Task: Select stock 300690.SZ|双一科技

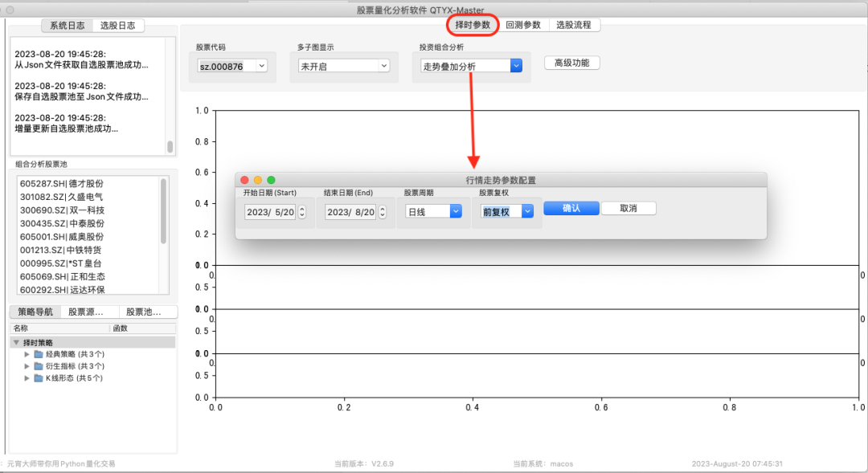Action: click(x=61, y=210)
